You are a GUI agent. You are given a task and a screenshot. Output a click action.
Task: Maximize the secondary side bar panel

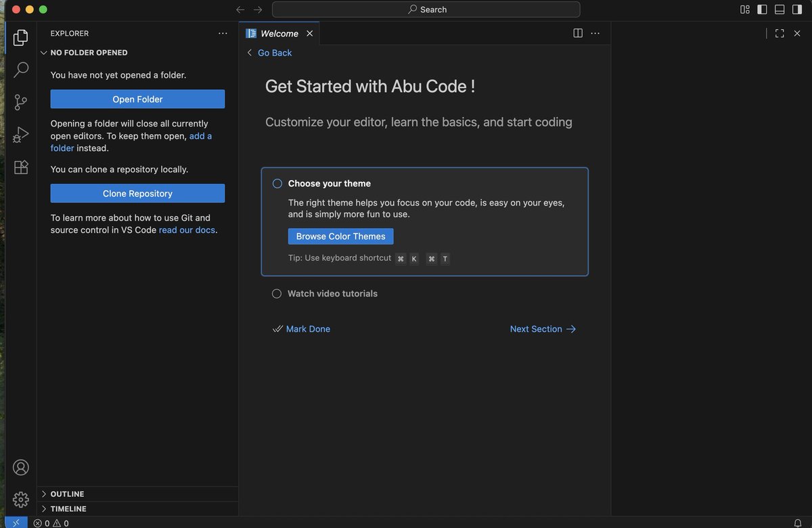(780, 33)
